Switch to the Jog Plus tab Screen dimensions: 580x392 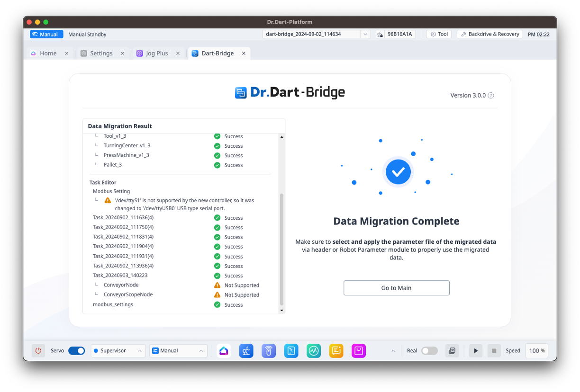pyautogui.click(x=157, y=53)
